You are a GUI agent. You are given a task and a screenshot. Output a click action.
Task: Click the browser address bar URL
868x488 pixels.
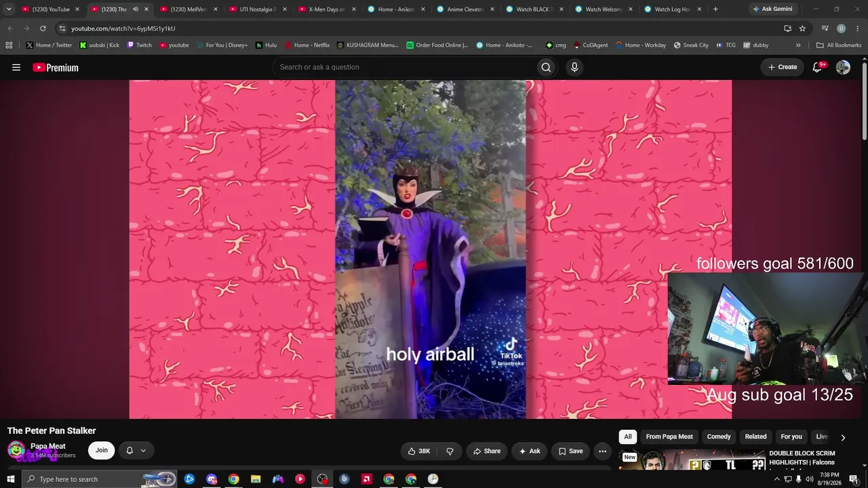point(123,28)
